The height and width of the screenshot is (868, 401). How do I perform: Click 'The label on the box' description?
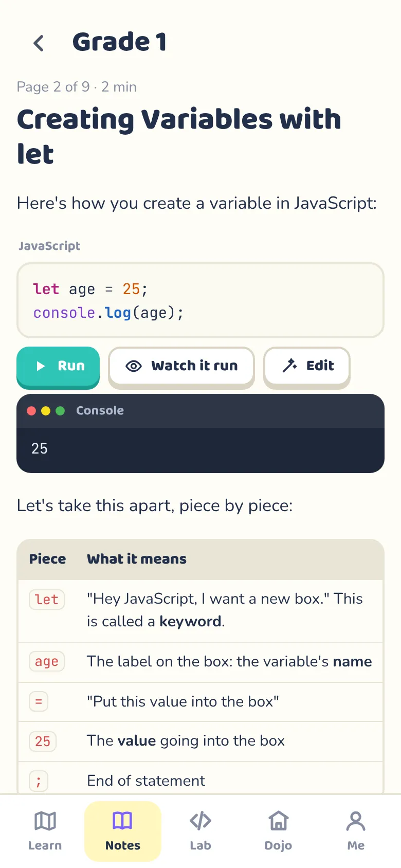229,661
